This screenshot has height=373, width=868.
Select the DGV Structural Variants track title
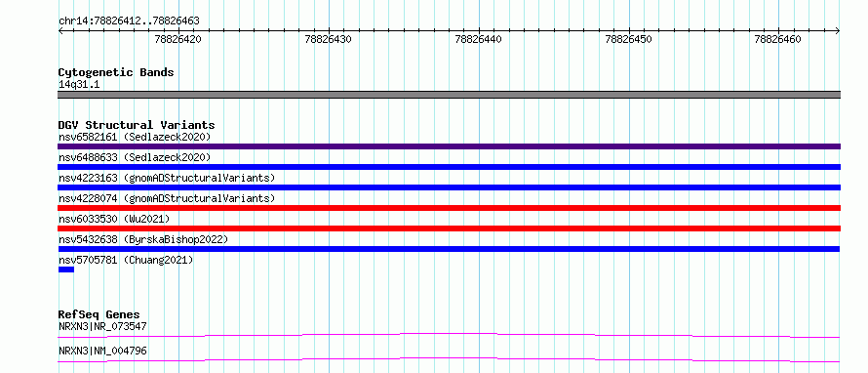pyautogui.click(x=137, y=125)
